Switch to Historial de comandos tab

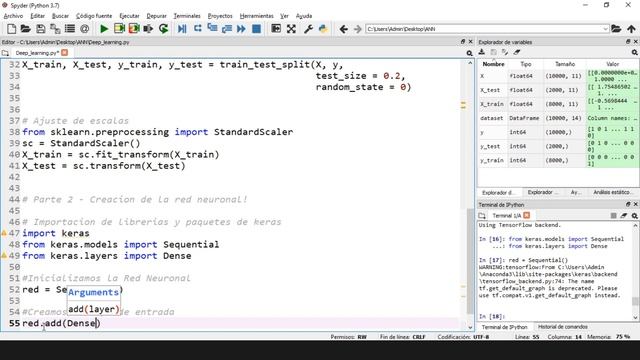coord(562,327)
